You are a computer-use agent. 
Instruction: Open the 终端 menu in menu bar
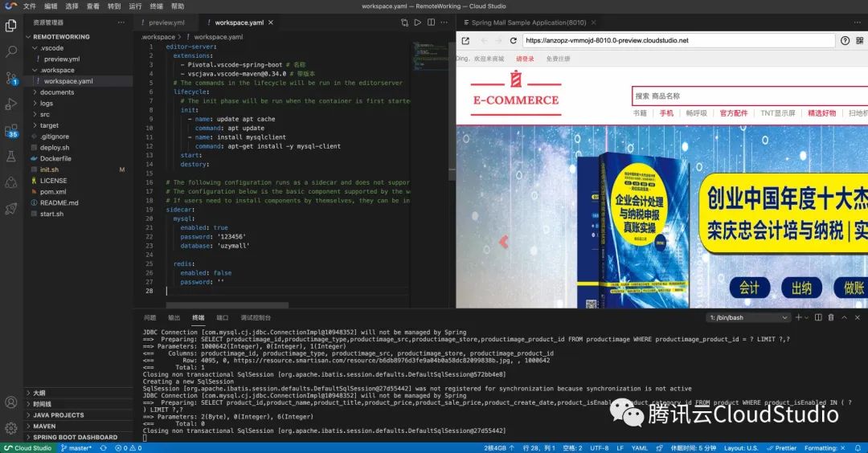click(x=157, y=6)
